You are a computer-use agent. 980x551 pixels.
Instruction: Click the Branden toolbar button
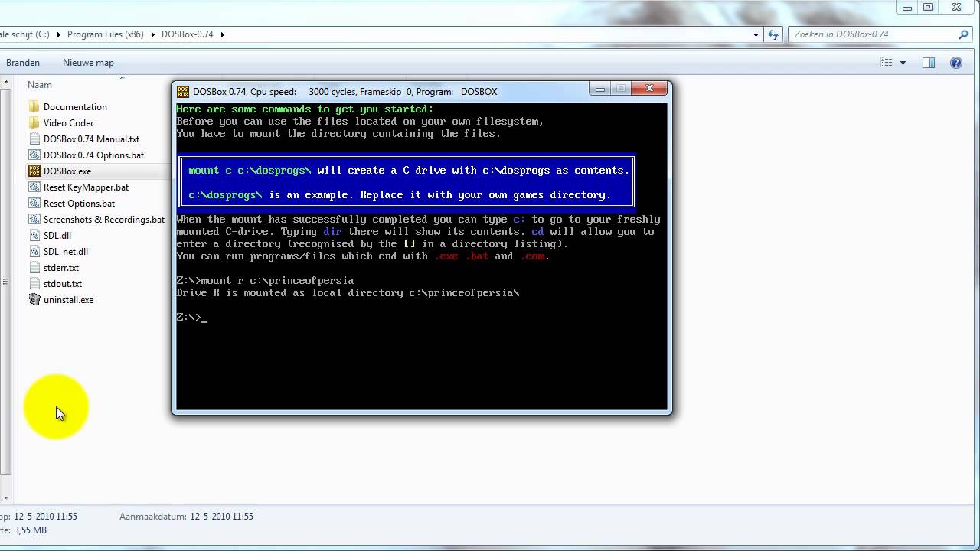23,63
